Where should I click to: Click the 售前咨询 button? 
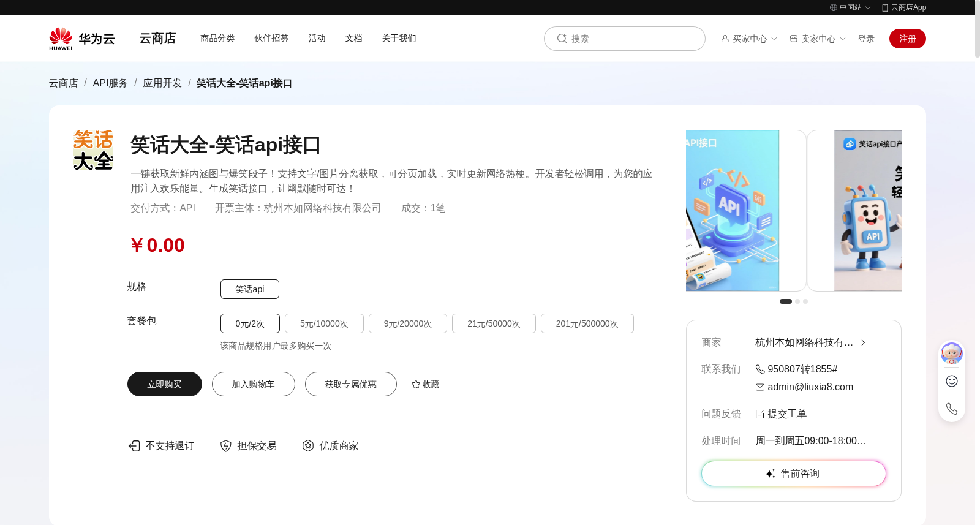point(794,474)
